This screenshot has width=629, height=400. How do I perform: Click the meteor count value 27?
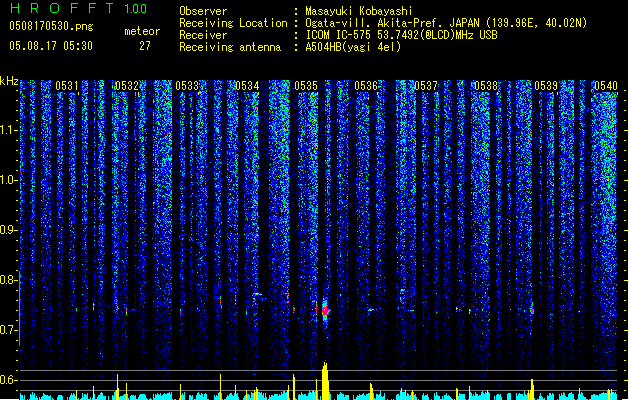pos(145,46)
